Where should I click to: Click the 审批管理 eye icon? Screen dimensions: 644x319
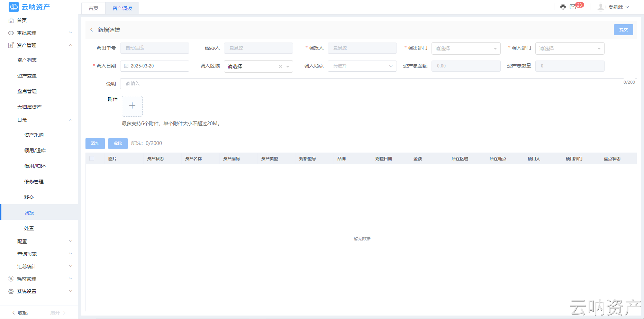point(11,33)
